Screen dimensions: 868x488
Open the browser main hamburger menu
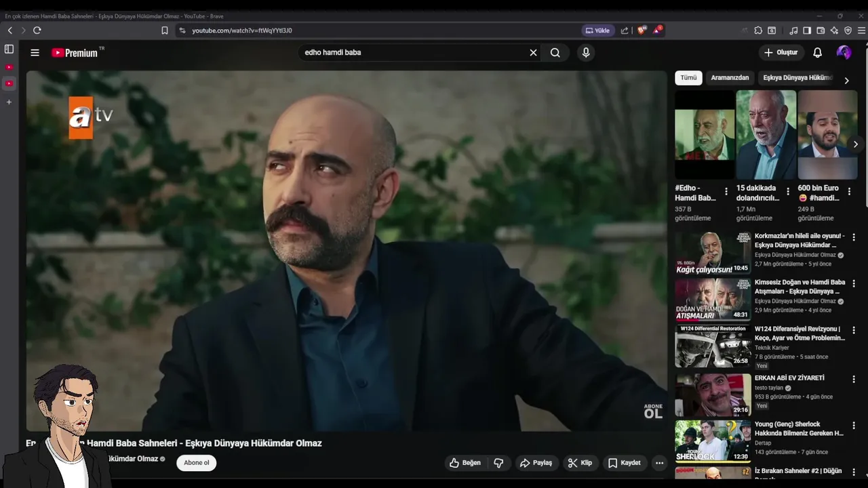point(861,30)
